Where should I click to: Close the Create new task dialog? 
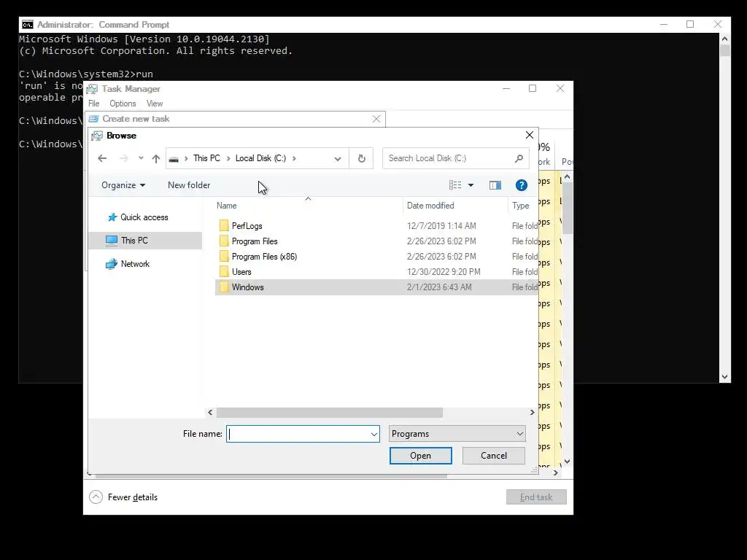(376, 119)
